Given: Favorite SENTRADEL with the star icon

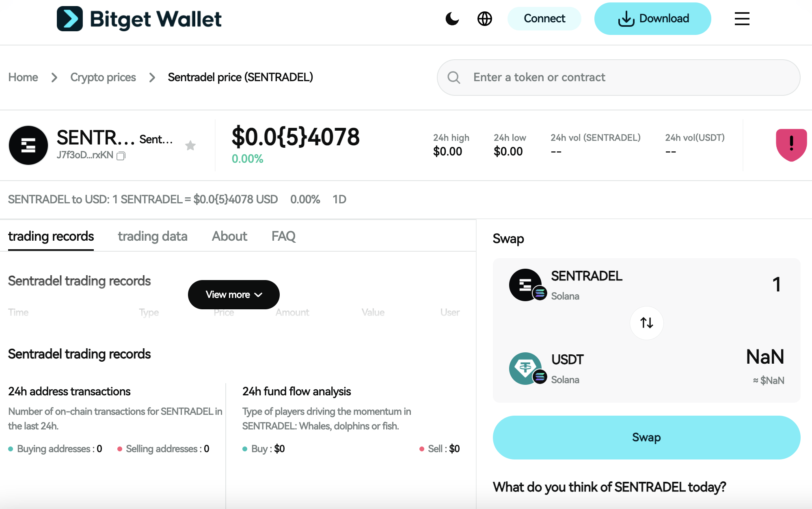Looking at the screenshot, I should 190,145.
